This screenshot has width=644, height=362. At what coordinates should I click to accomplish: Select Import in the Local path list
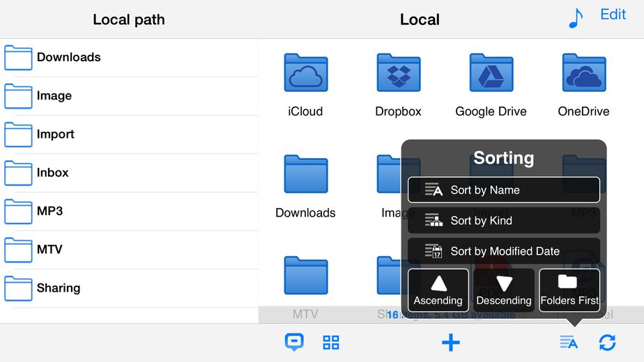coord(129,134)
